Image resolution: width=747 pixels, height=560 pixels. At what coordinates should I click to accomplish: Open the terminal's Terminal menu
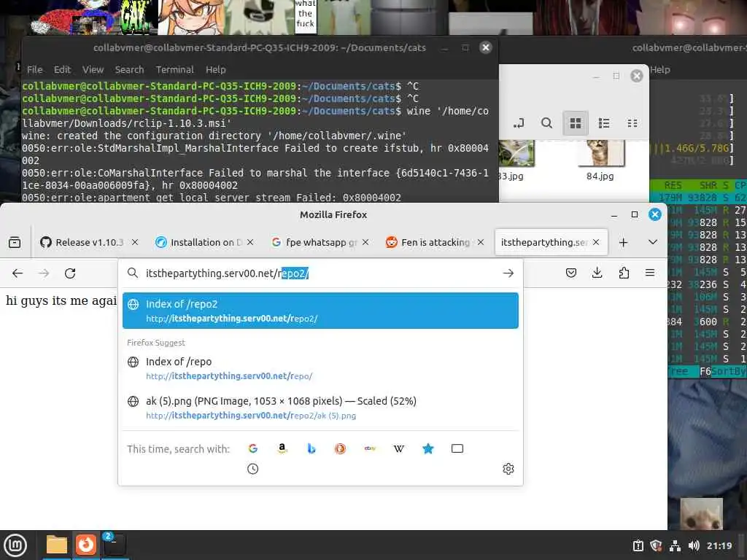[x=175, y=69]
